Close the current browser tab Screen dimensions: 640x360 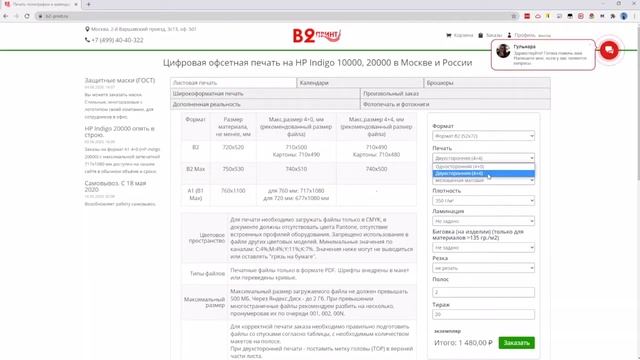coord(76,4)
